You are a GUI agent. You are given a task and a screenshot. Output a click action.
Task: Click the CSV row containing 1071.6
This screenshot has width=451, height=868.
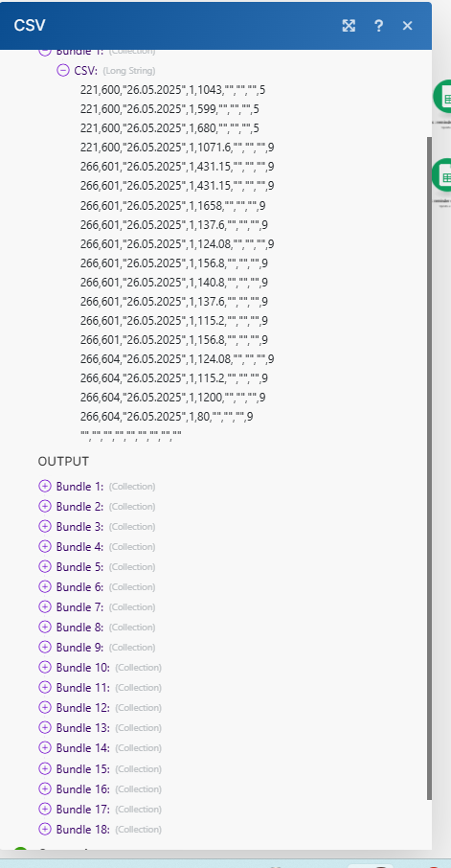coord(177,148)
